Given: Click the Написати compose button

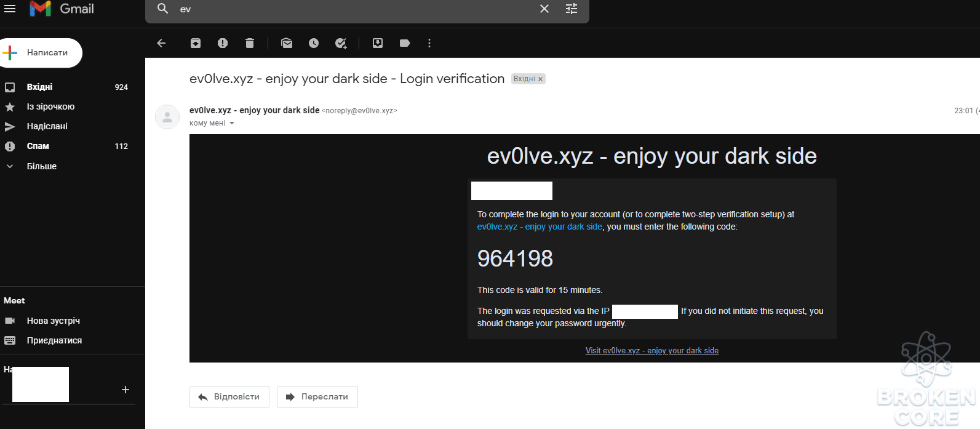Looking at the screenshot, I should (x=41, y=53).
